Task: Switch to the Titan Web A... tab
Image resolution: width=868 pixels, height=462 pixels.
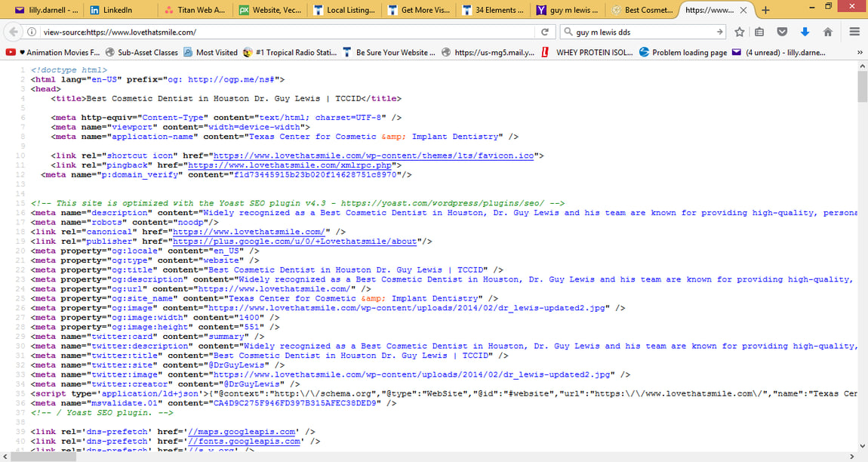Action: 195,10
